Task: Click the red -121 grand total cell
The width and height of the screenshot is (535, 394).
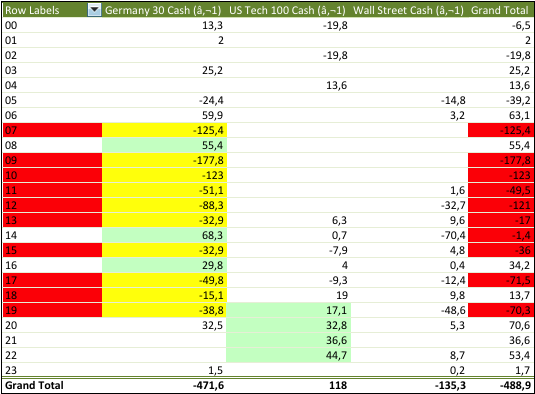Action: tap(501, 205)
